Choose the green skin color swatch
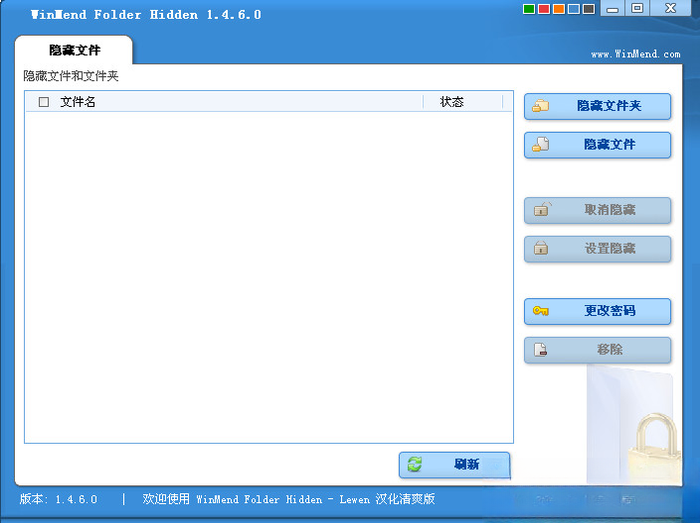The image size is (700, 523). click(529, 9)
